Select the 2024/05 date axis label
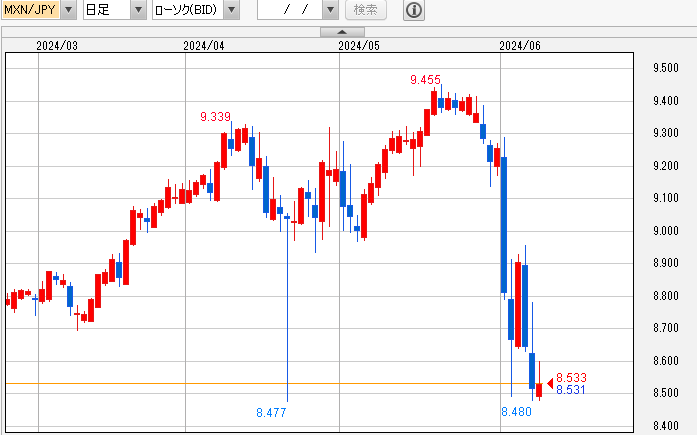 click(359, 46)
